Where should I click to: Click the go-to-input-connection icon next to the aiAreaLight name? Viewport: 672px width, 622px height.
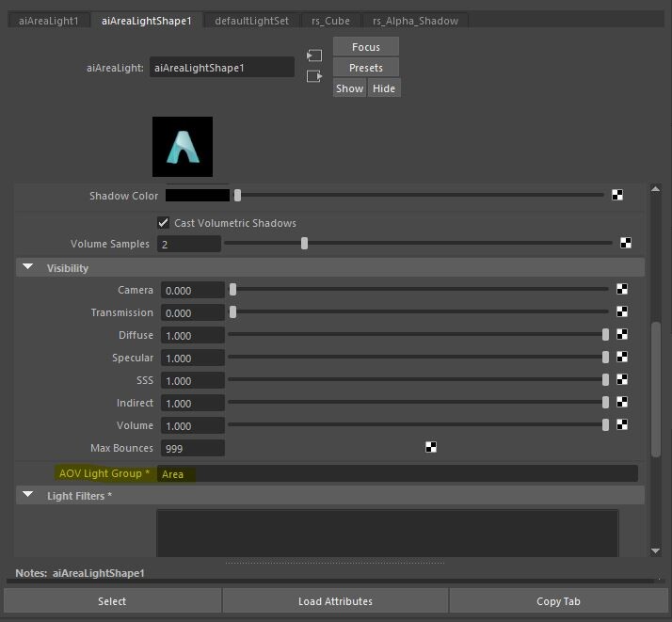(x=314, y=56)
